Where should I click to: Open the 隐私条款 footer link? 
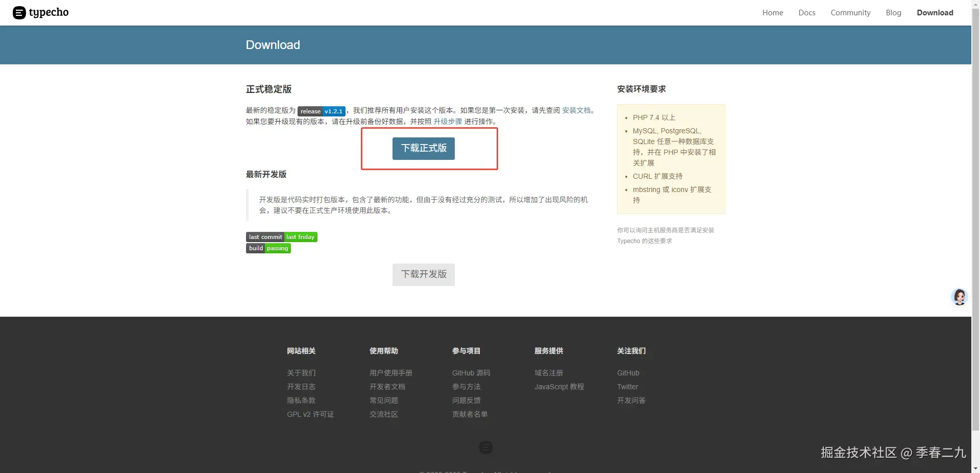click(301, 400)
